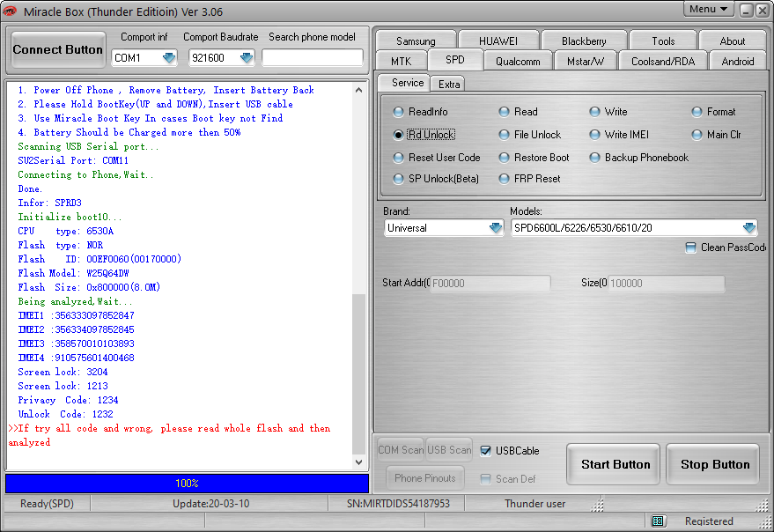This screenshot has width=774, height=532.
Task: Click the log scroll down arrow
Action: [x=359, y=462]
